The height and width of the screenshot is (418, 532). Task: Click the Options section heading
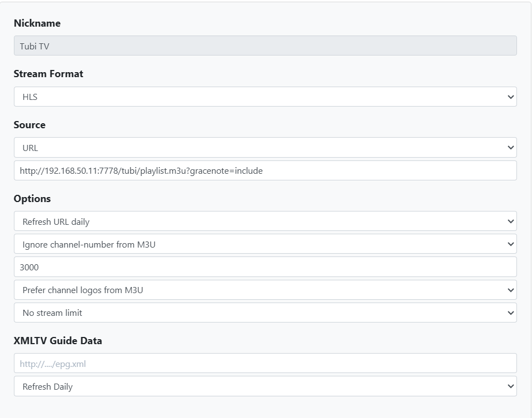tap(32, 199)
